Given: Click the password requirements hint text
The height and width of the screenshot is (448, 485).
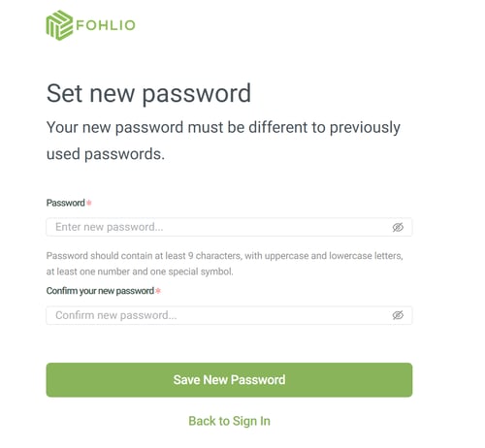Looking at the screenshot, I should pos(224,264).
